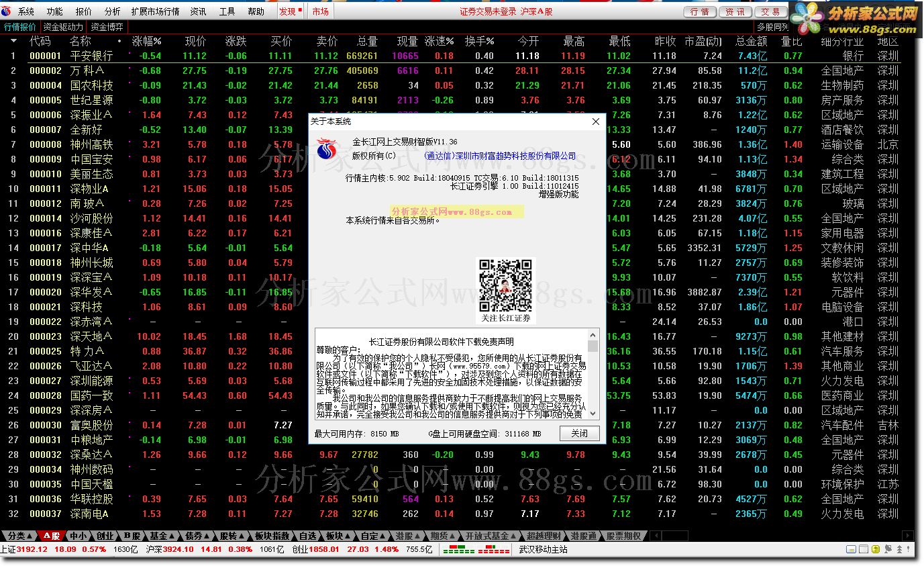Select the 创业 bottom tab
924x566 pixels.
(x=105, y=536)
